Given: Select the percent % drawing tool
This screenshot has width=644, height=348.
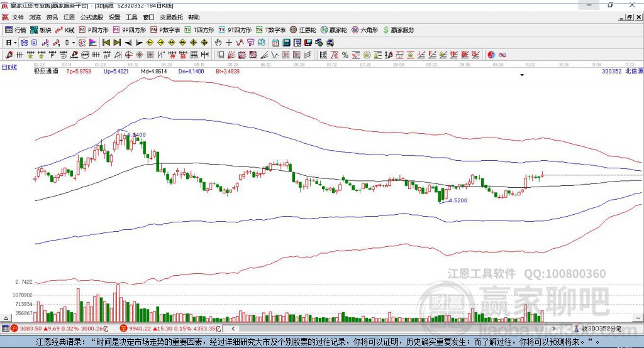Looking at the screenshot, I should (345, 55).
